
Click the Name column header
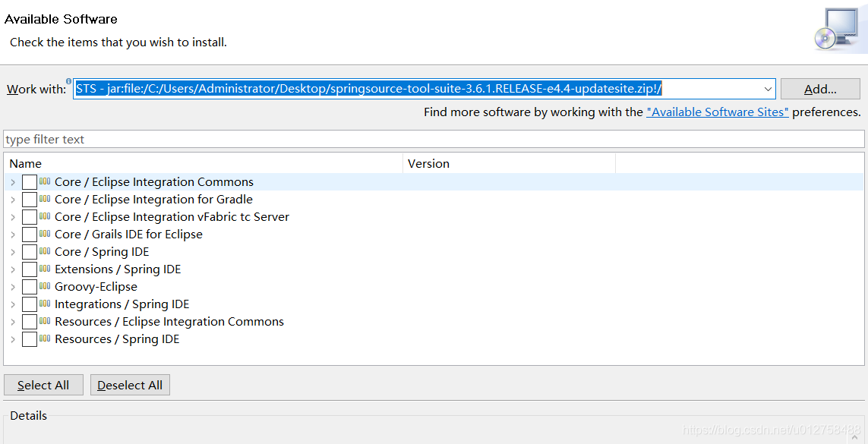pyautogui.click(x=204, y=164)
